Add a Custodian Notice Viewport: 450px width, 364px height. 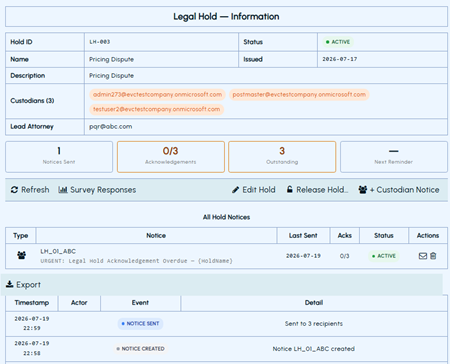coord(399,190)
